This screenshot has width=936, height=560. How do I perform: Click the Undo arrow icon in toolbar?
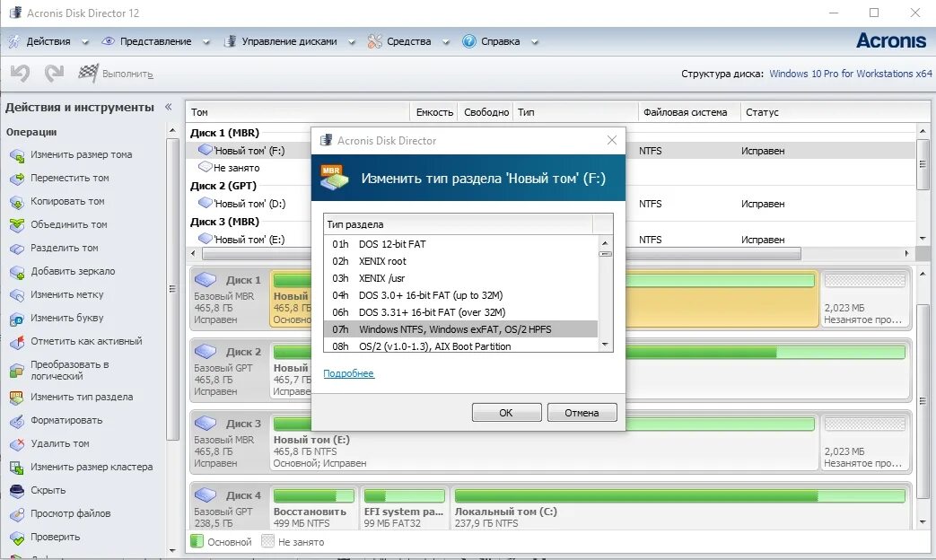(21, 74)
